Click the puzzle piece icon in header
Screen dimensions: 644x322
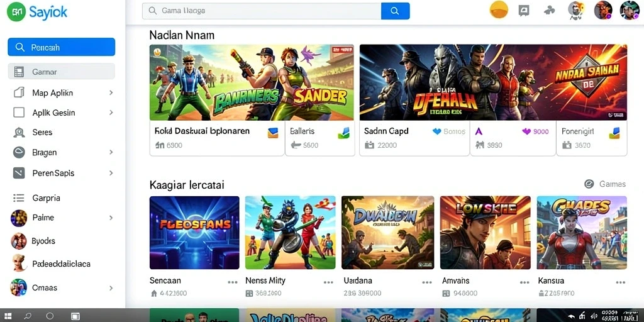[549, 11]
